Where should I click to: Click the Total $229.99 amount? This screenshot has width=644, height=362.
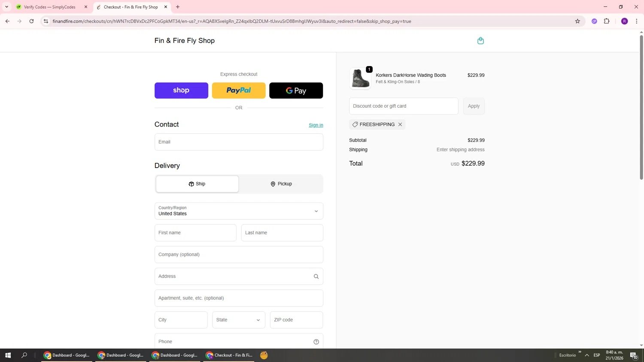click(x=473, y=163)
